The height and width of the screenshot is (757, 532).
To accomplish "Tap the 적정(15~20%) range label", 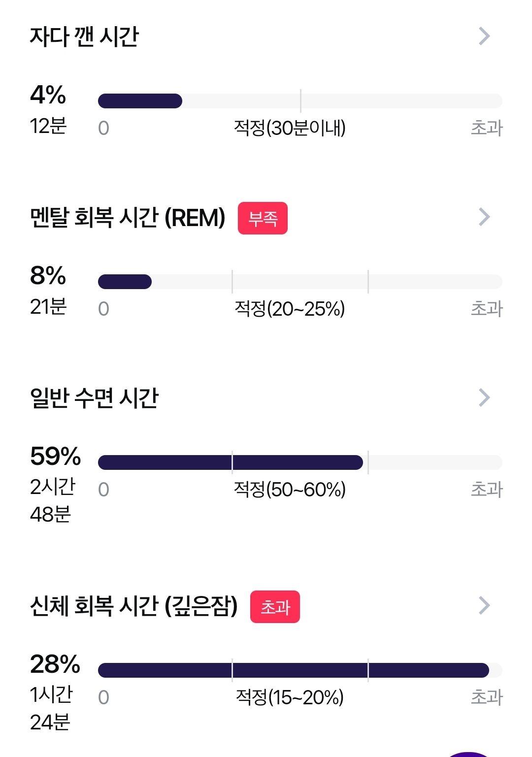I will point(290,697).
